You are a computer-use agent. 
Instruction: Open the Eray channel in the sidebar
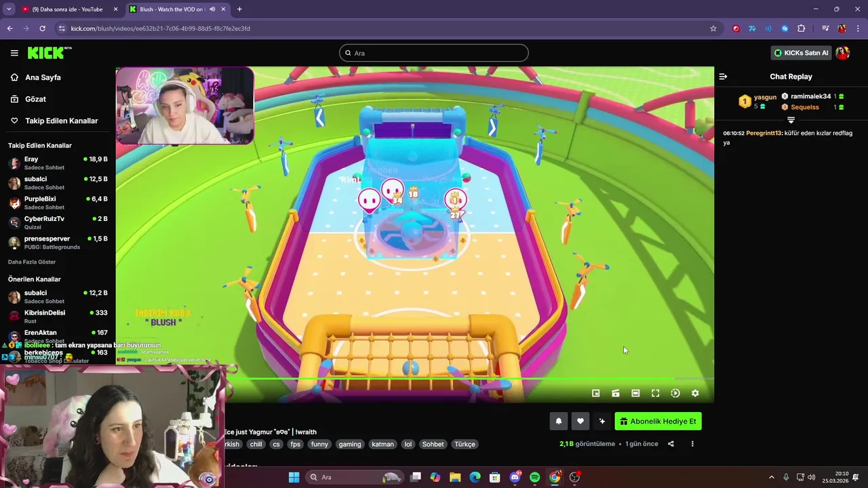[58, 163]
